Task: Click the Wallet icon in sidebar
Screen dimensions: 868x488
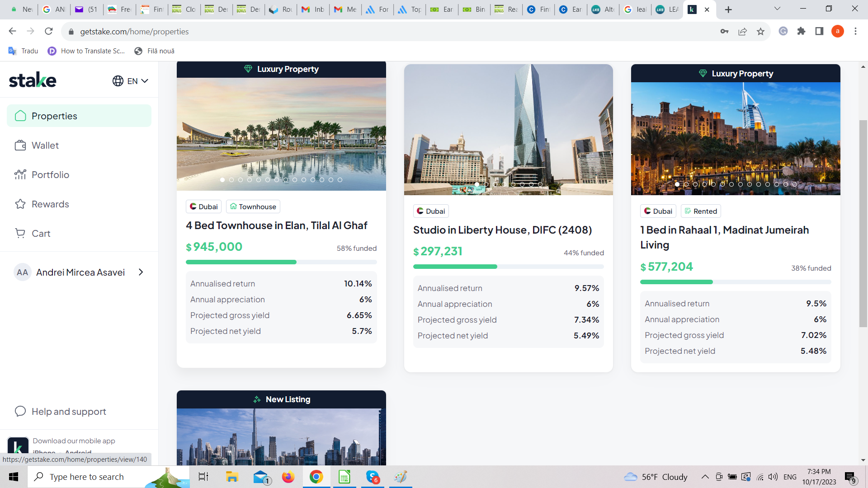Action: 20,145
